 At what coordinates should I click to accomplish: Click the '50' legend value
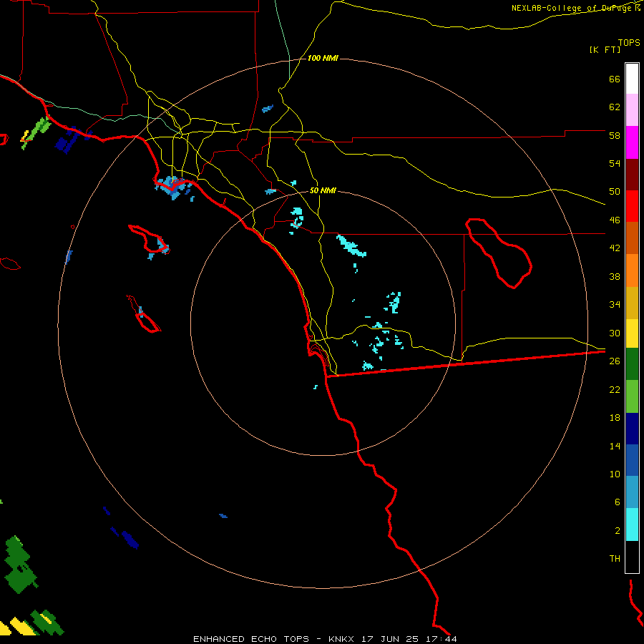coord(615,192)
